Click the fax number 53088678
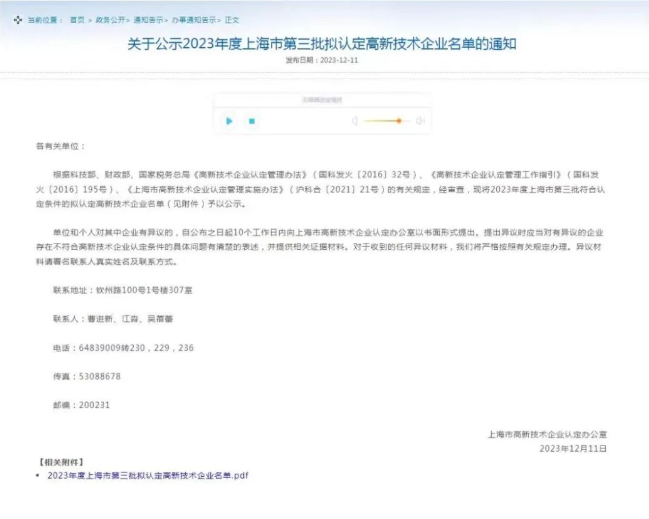Viewport: 649px width, 519px height. [100, 376]
